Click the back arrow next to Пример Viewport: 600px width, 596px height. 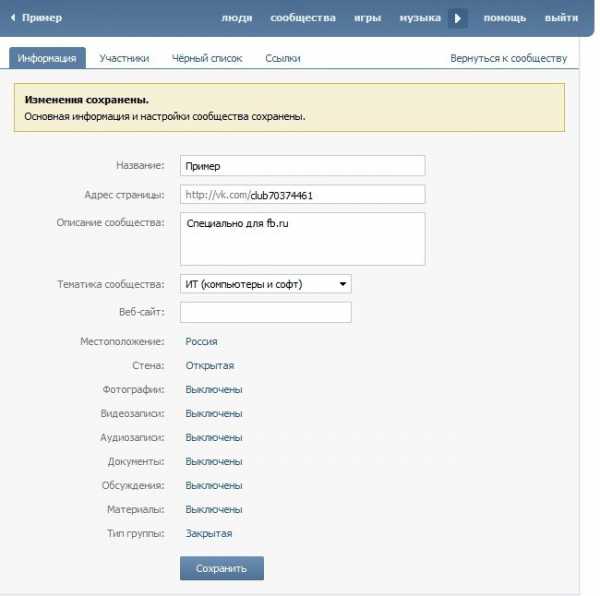[13, 18]
